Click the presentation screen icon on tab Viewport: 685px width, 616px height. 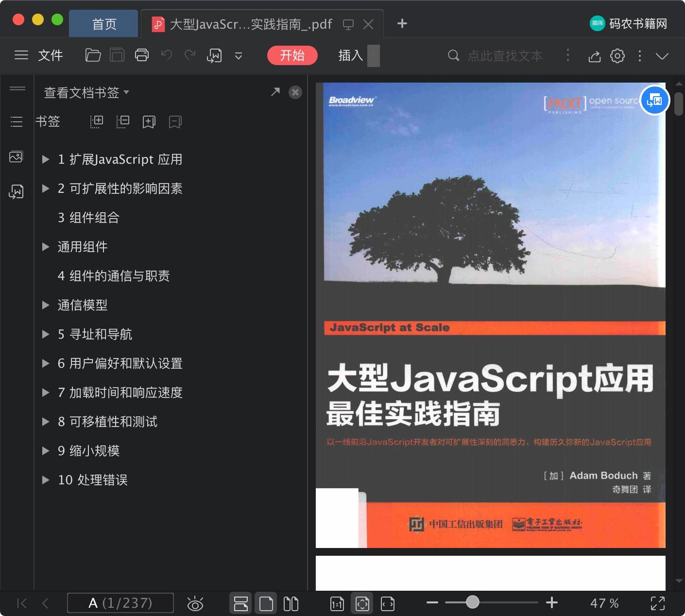(x=348, y=24)
